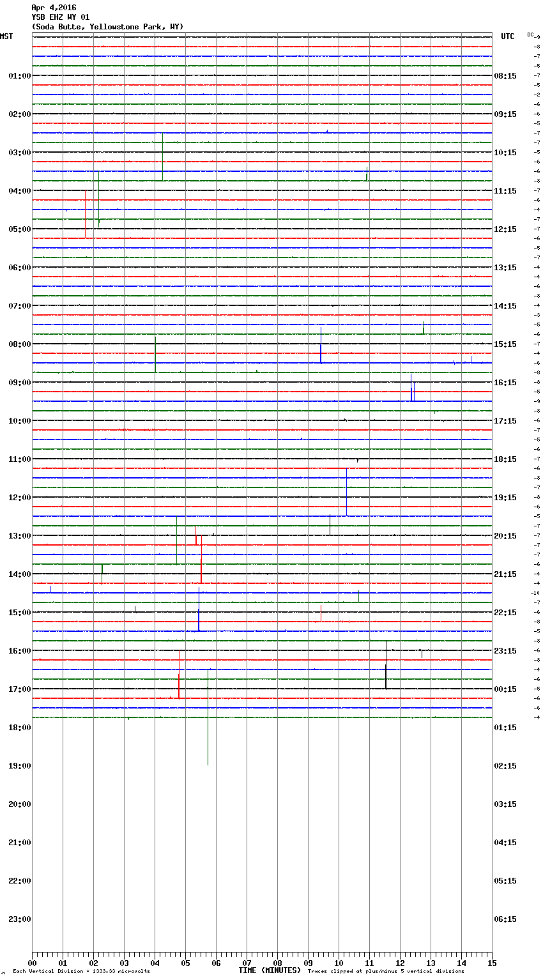Click 'Each Vertical Division = 1333.33 microvolts' note
The image size is (543, 980).
81,972
